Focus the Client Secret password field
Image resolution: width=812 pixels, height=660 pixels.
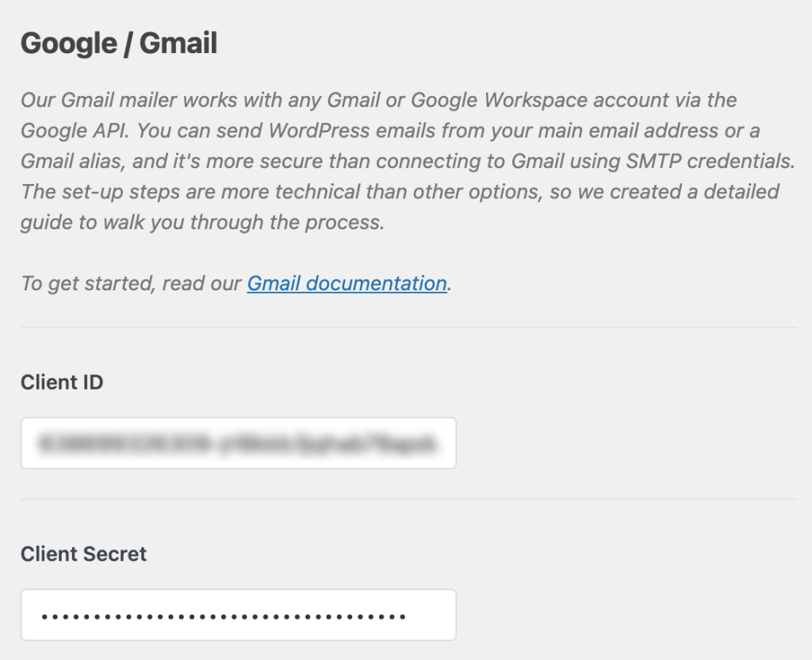point(238,615)
